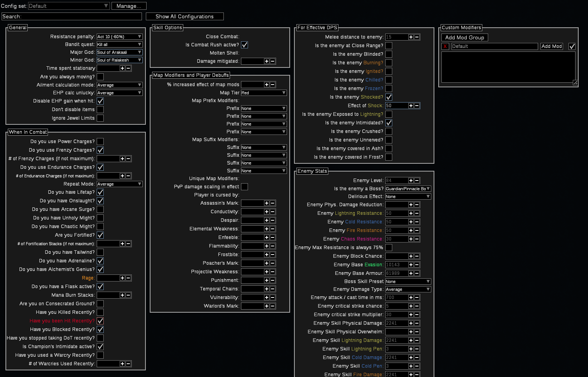
Task: Click the custom modifiers resize grip
Action: [575, 83]
